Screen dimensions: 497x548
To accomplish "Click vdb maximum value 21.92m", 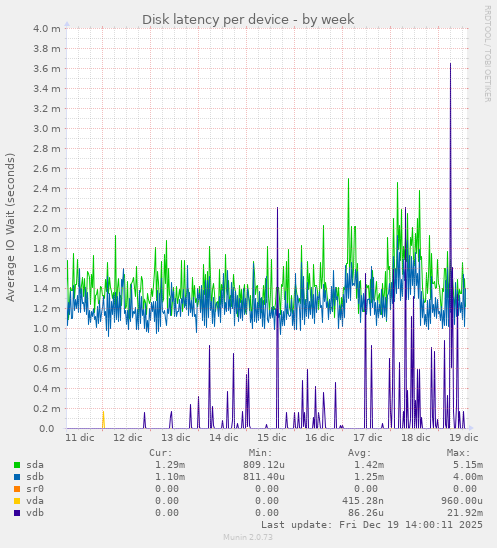I will [x=465, y=513].
